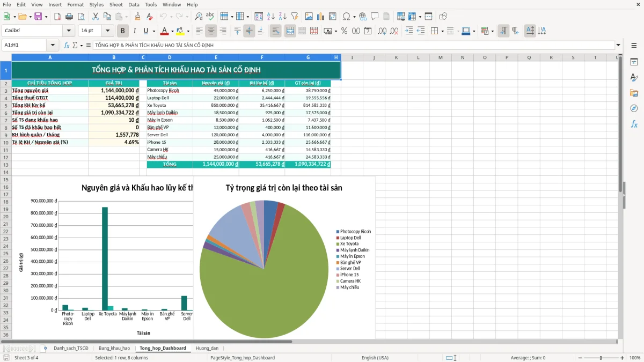
Task: Open sidebar Gallery panel
Action: click(634, 93)
